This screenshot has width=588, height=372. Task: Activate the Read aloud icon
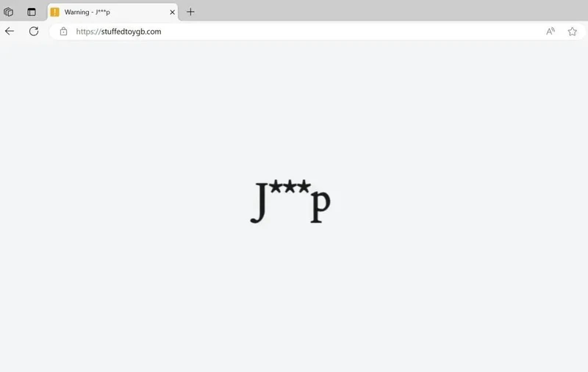tap(550, 32)
